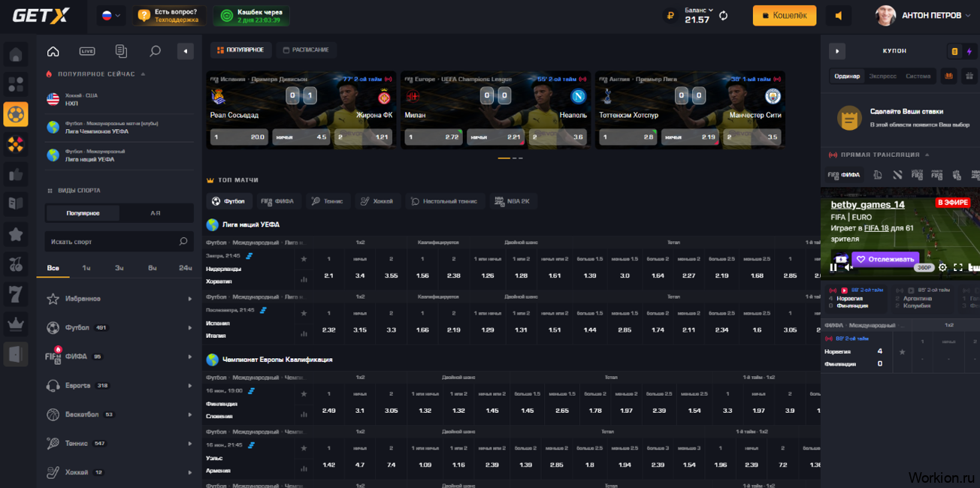
Task: Open the LIVE events icon
Action: click(x=87, y=51)
